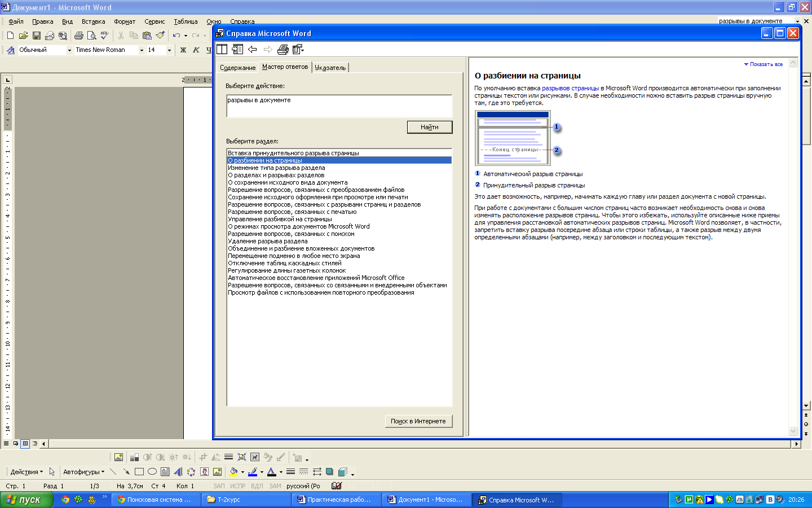The height and width of the screenshot is (508, 812).
Task: Apply italic (К) formatting
Action: click(196, 50)
